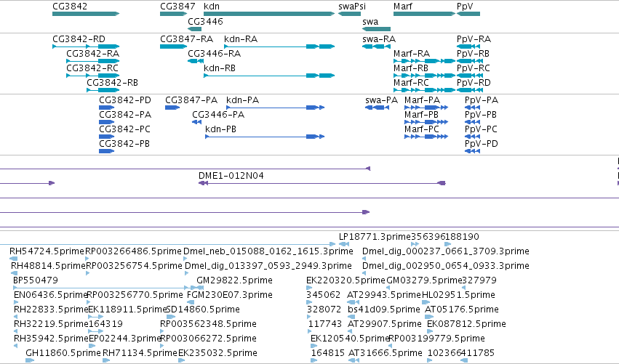Click protein PpV-PB
Image resolution: width=619 pixels, height=364 pixels.
pyautogui.click(x=473, y=122)
